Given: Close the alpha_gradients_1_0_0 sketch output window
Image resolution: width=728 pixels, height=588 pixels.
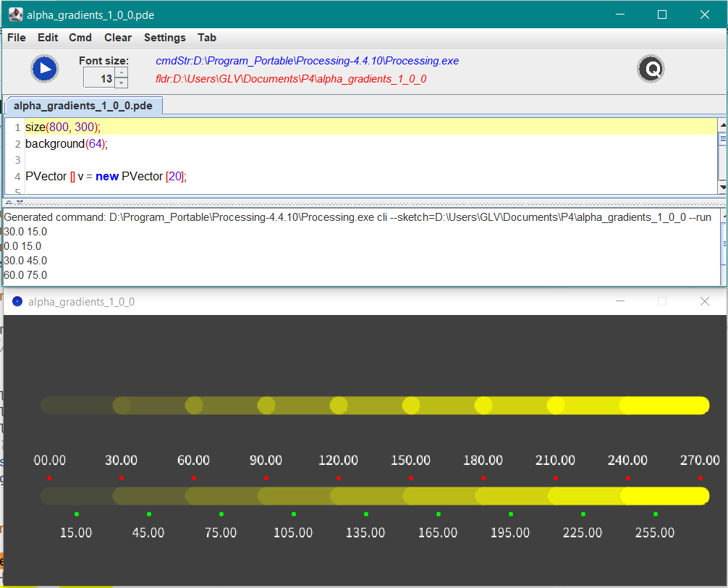Looking at the screenshot, I should click(x=705, y=301).
